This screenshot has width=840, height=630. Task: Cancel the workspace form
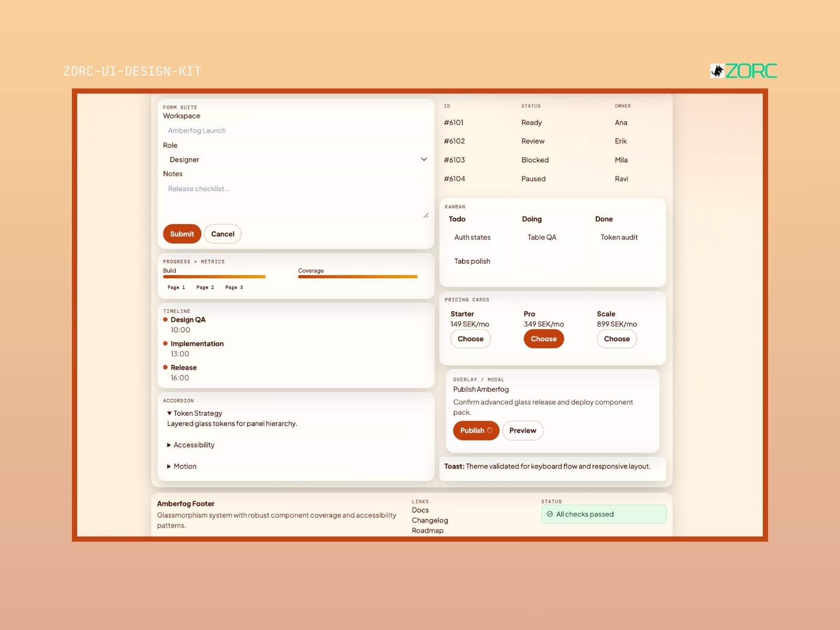tap(223, 234)
